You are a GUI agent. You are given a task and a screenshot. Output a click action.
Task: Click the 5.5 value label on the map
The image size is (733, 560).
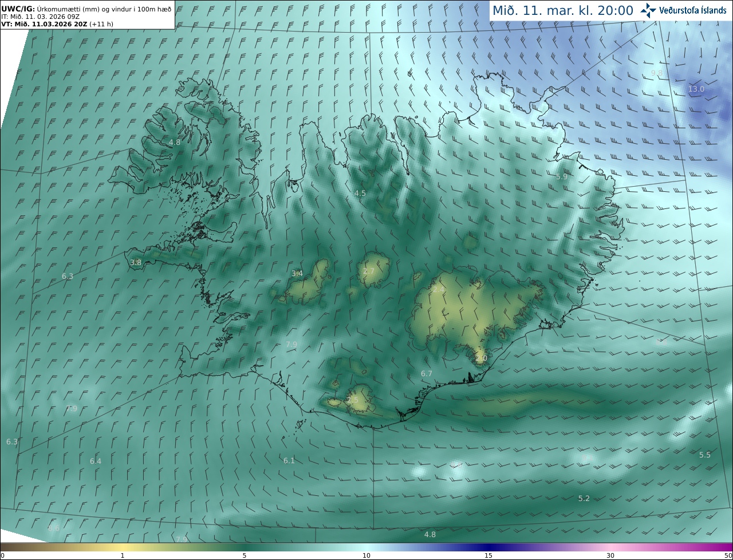pos(705,455)
